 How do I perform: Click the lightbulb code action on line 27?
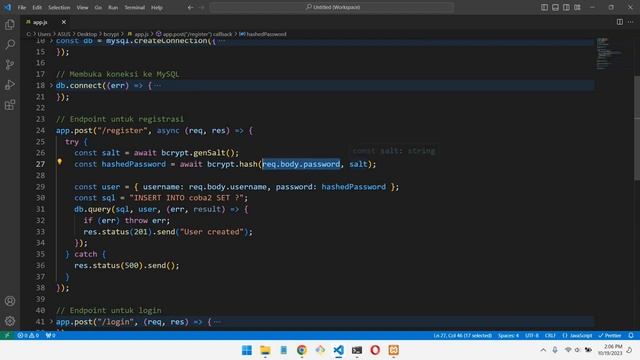click(x=60, y=162)
